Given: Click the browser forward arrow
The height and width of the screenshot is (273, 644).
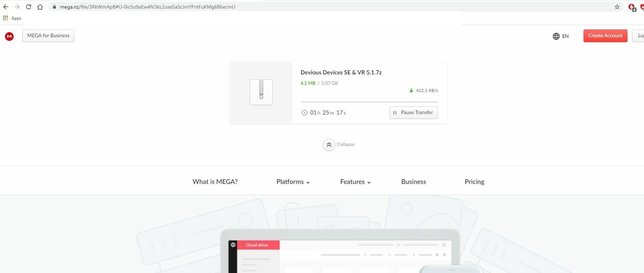Looking at the screenshot, I should (17, 7).
